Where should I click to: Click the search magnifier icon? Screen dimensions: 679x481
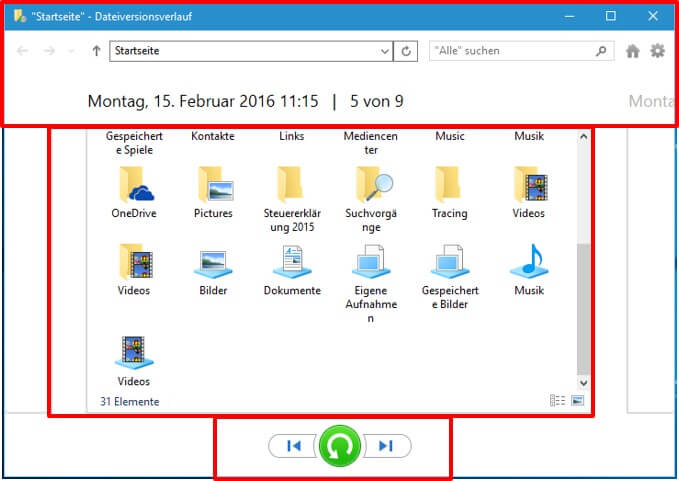pos(601,51)
